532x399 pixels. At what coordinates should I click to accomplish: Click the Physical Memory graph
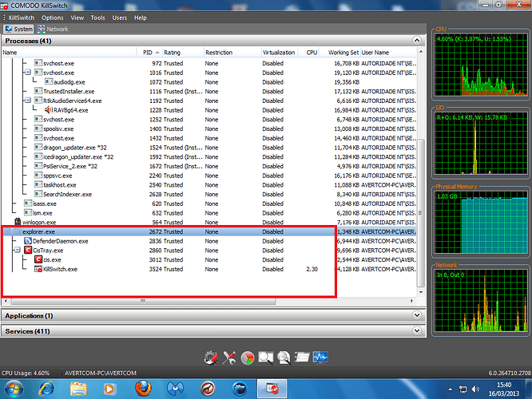480,222
